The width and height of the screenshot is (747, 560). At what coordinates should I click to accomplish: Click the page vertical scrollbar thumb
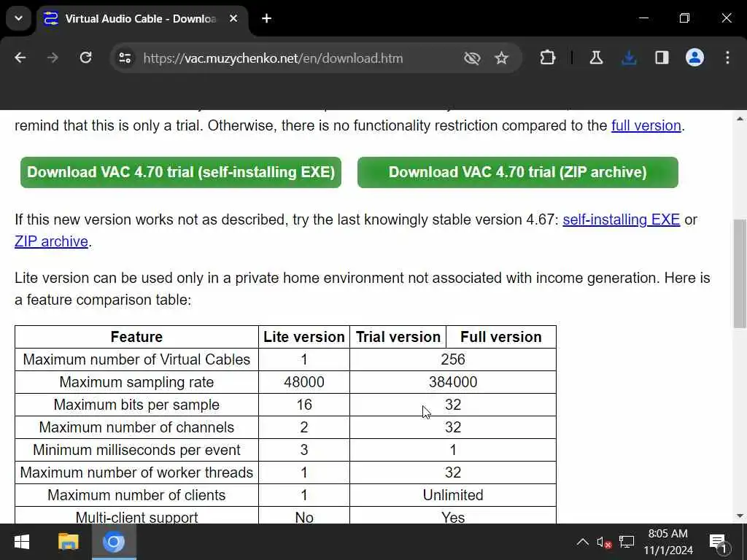click(740, 274)
